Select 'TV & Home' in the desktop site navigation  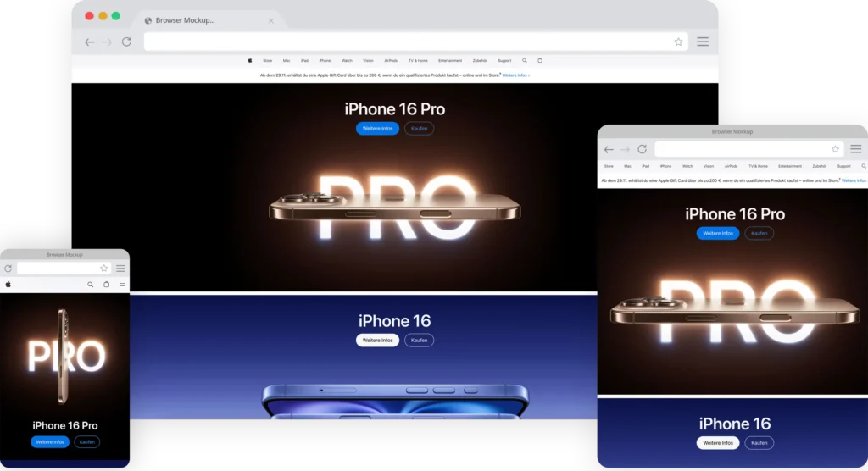418,61
